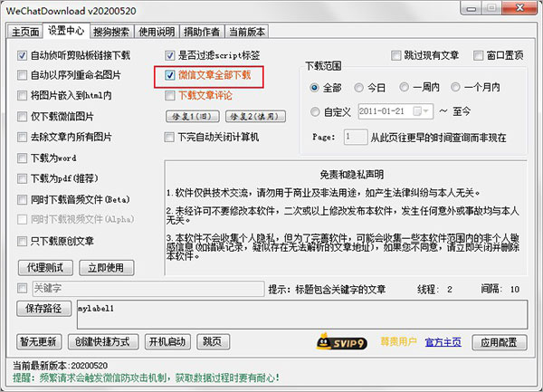Click 当前最新版本:20200520 status text
The width and height of the screenshot is (543, 392).
point(61,366)
